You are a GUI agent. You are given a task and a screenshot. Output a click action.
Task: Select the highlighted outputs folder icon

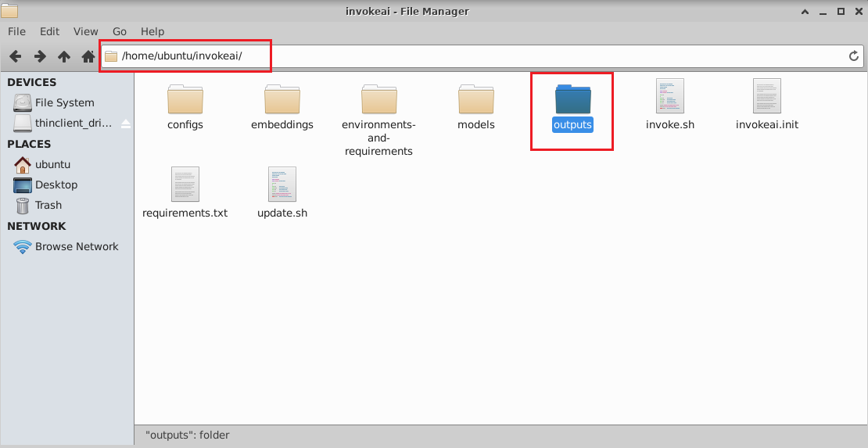pos(573,99)
